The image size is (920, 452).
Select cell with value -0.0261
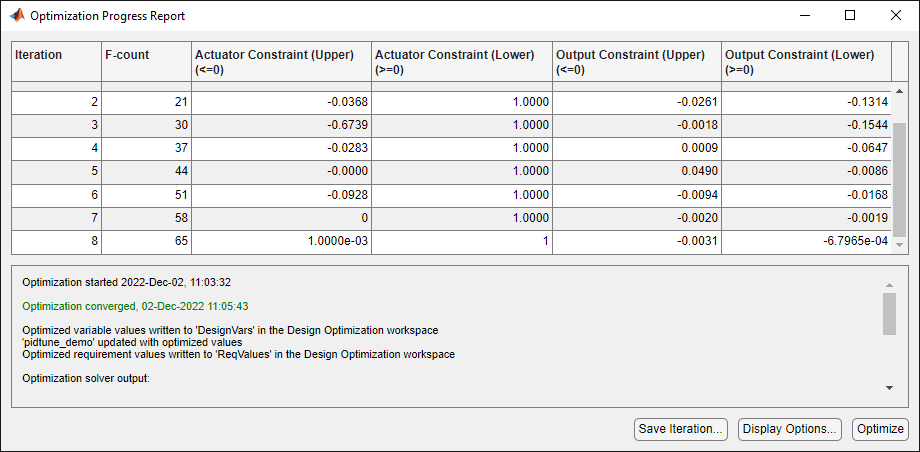637,102
